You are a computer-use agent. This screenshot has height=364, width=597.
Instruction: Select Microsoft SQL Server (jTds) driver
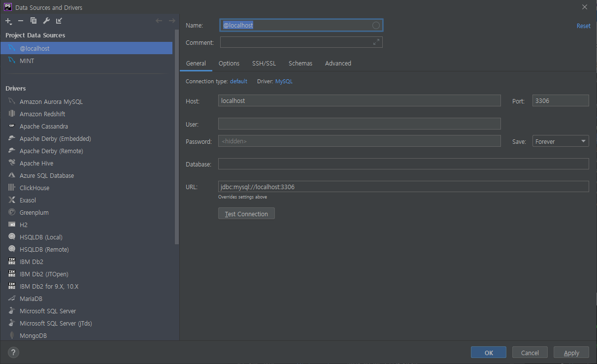86,323
